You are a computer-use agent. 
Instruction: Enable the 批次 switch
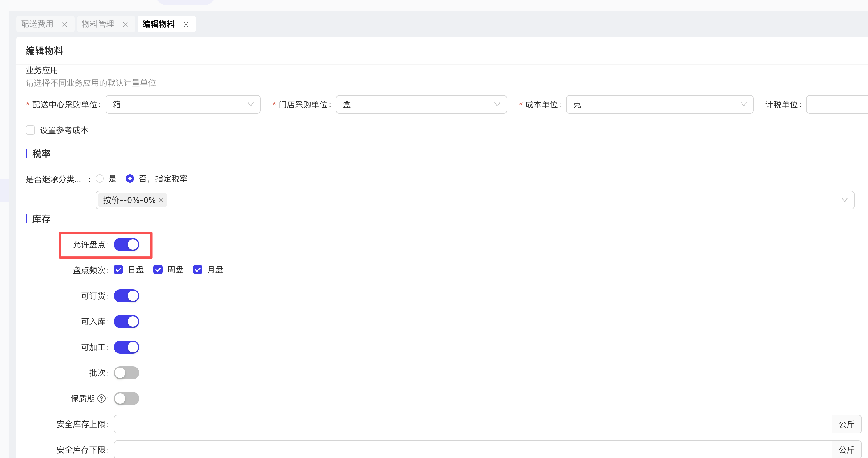pos(126,373)
